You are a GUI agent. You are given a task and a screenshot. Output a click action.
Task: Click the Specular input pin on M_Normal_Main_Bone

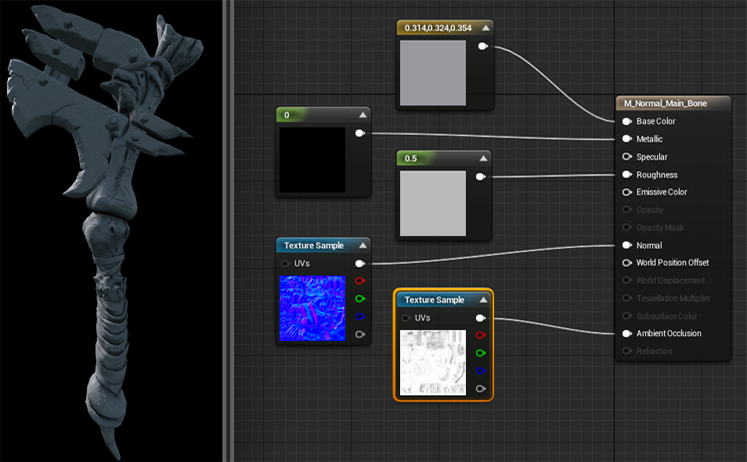[x=627, y=157]
